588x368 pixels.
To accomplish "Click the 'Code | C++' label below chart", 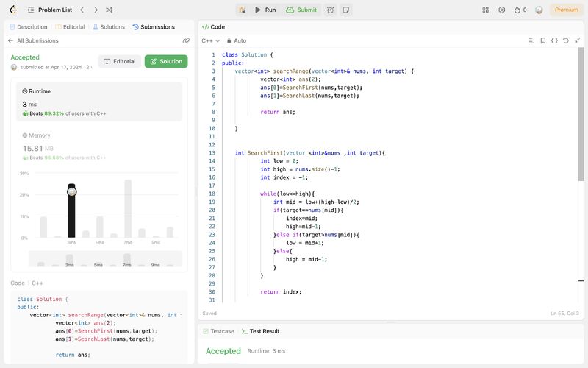I will 26,283.
